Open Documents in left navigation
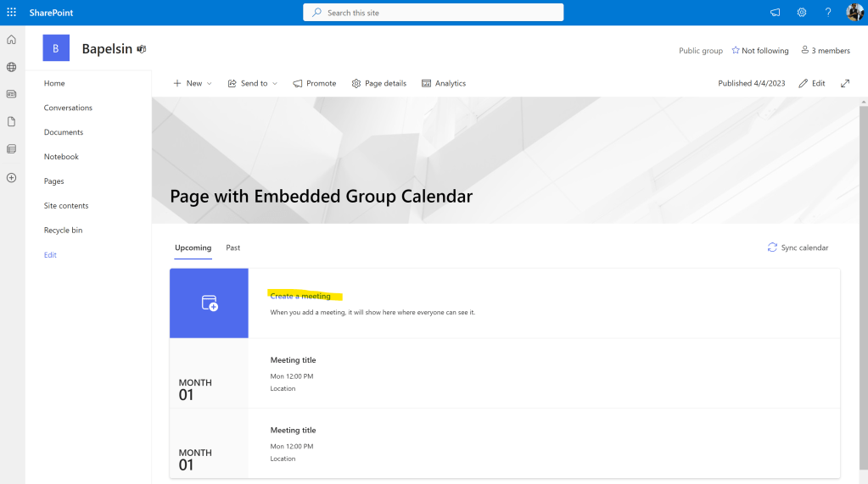The image size is (868, 484). pyautogui.click(x=64, y=132)
